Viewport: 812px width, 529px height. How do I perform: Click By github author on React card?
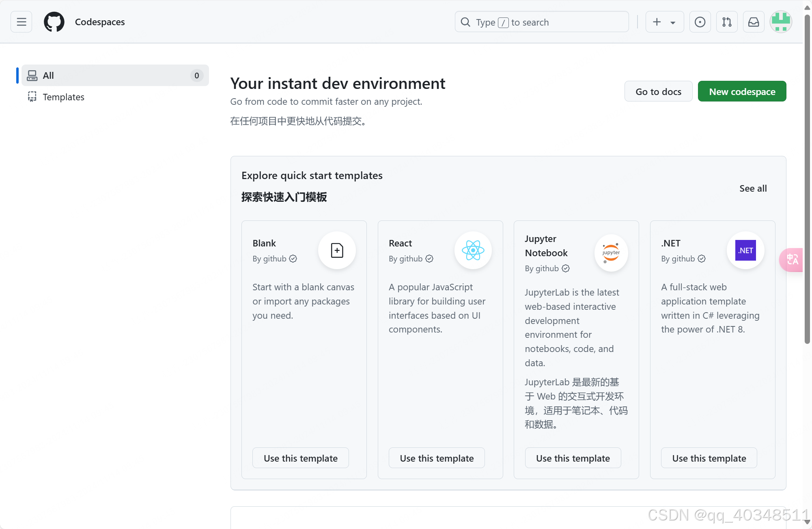point(405,259)
